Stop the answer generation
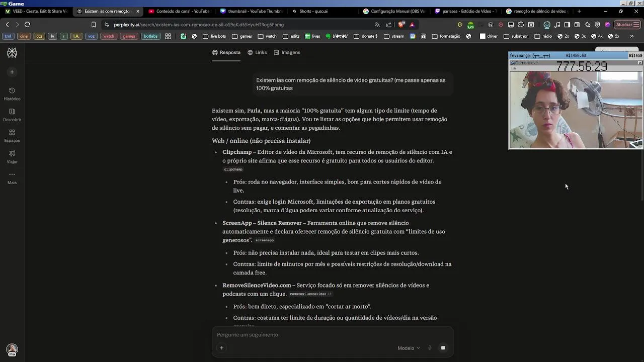 (x=443, y=348)
